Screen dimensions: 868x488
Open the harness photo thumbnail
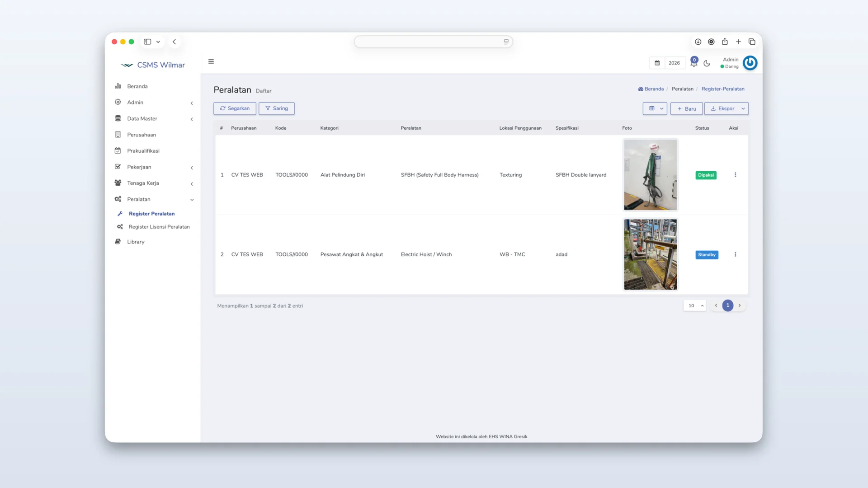pos(651,175)
